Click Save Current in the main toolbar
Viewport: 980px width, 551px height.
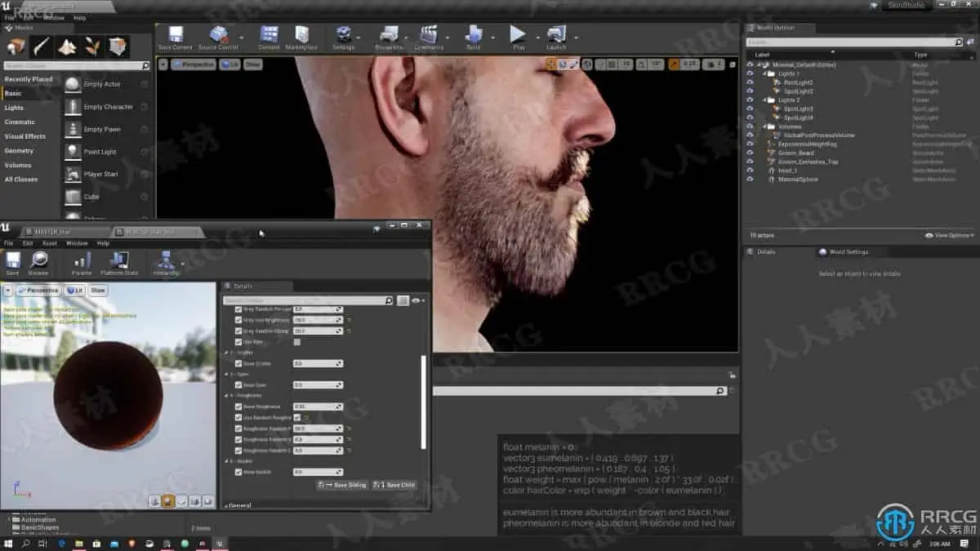click(175, 36)
